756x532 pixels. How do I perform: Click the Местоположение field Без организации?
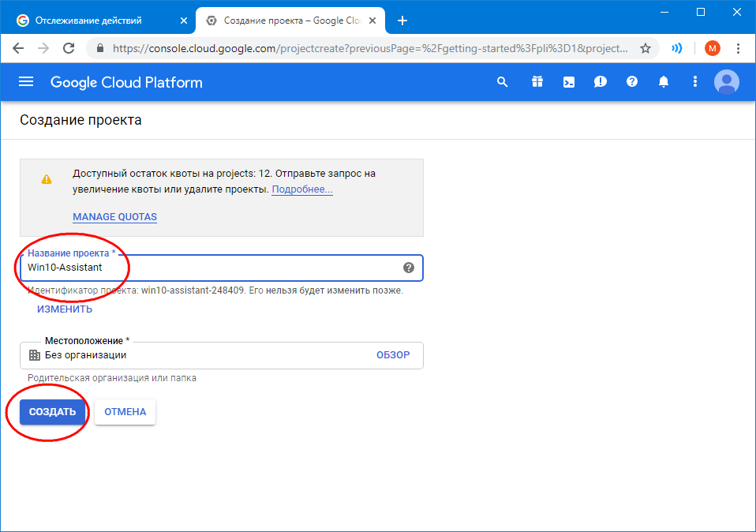222,355
